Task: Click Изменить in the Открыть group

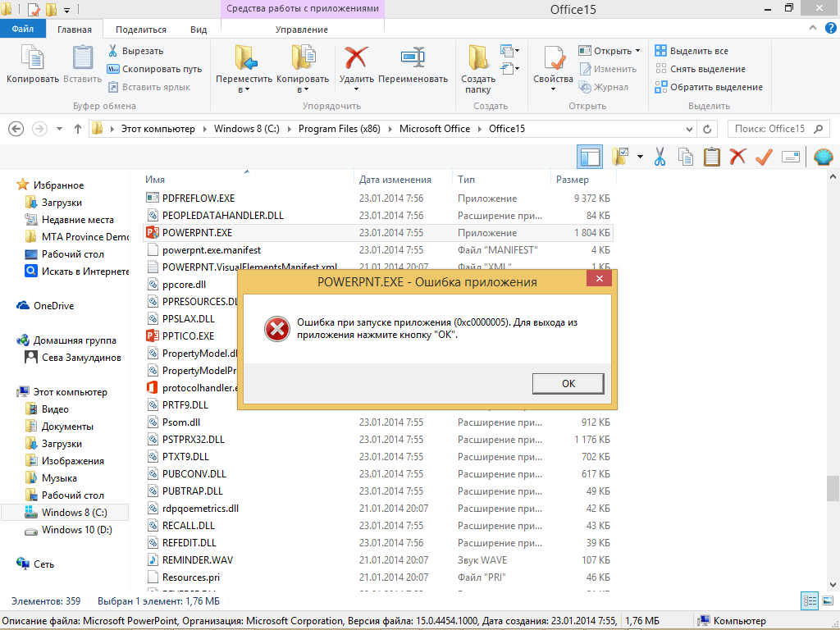Action: 608,69
